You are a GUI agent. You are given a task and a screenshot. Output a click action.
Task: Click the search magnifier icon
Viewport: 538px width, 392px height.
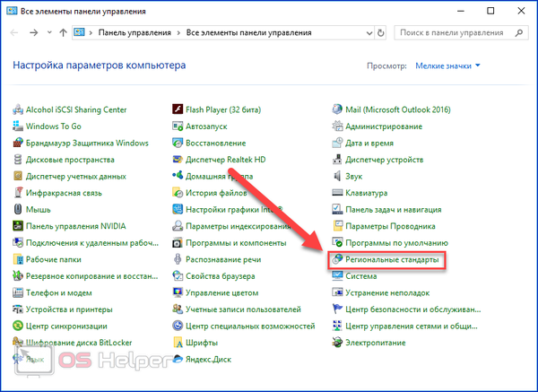(x=519, y=33)
